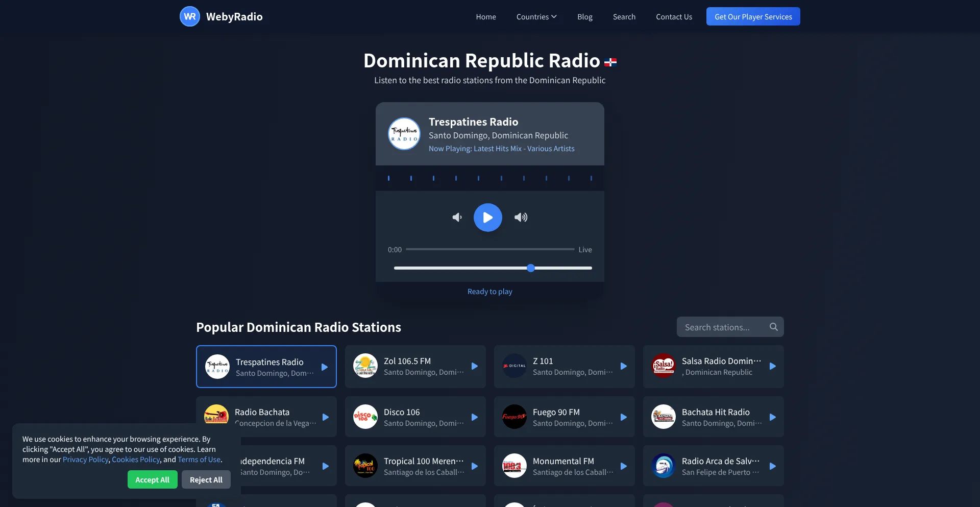
Task: Click the Z 101 Digital logo
Action: coord(514,366)
